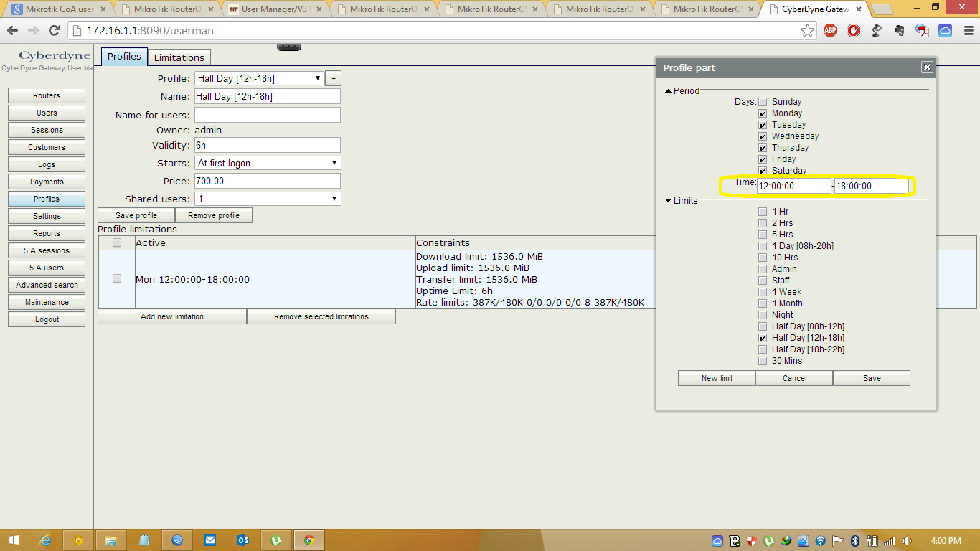Click the browser back navigation arrow

click(12, 31)
